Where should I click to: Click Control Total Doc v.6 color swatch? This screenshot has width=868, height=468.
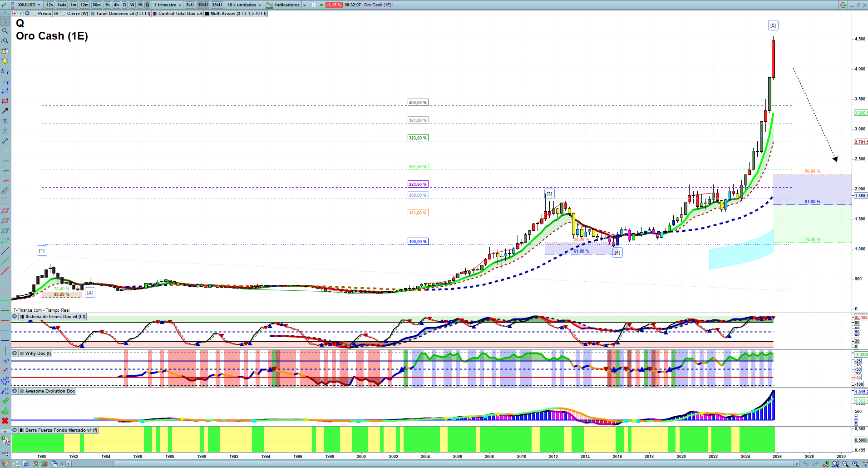coord(155,14)
